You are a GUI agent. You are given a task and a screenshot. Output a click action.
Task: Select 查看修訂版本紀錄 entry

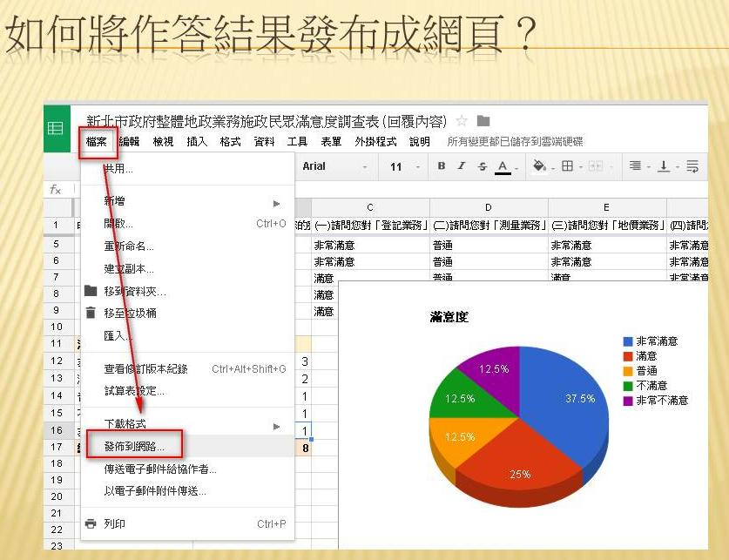188,369
